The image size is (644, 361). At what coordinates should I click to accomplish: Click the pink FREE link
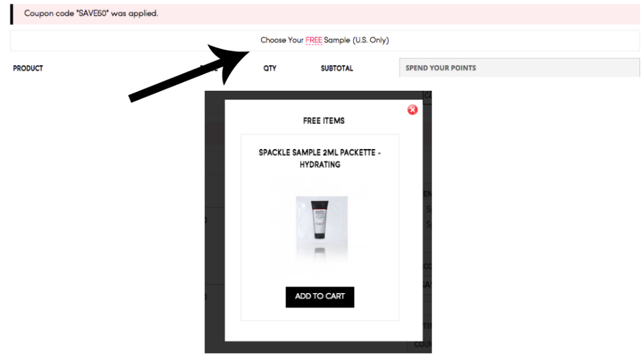pyautogui.click(x=314, y=40)
